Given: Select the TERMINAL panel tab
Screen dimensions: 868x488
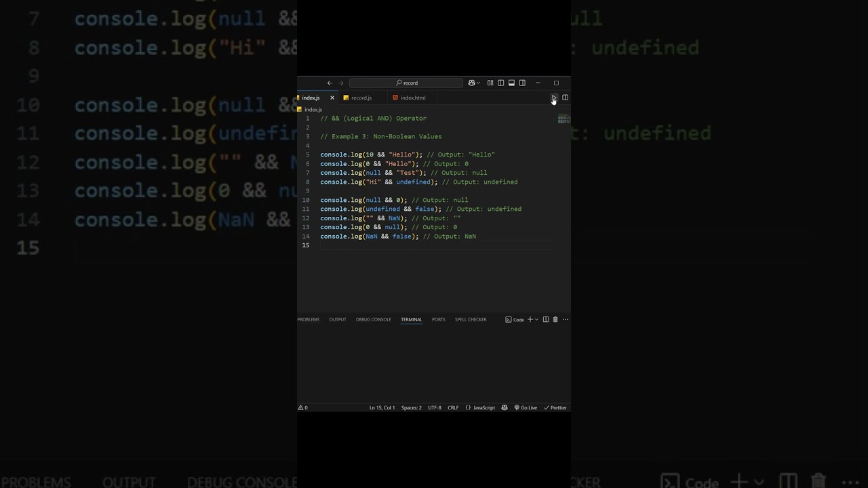Looking at the screenshot, I should point(411,319).
